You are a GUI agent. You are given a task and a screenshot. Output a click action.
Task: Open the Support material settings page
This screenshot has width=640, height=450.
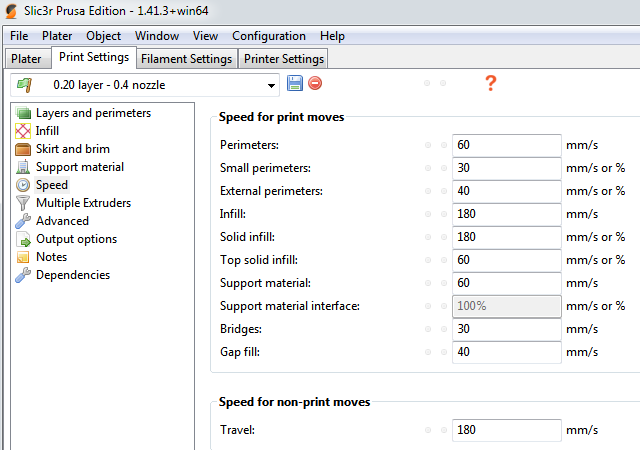tap(80, 167)
